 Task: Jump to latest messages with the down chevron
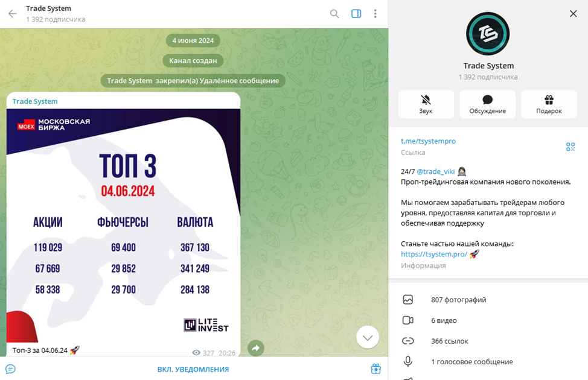(x=367, y=337)
